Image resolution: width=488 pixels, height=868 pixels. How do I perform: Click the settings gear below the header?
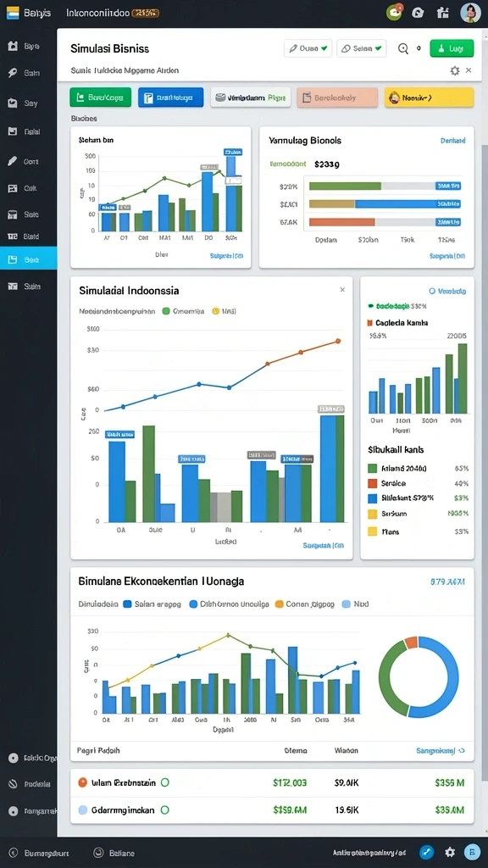click(455, 71)
